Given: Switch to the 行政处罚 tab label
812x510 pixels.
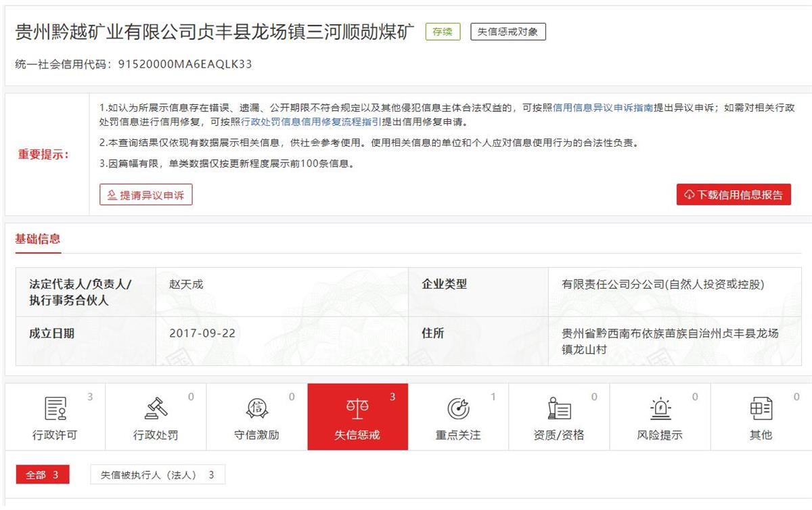Looking at the screenshot, I should tap(156, 435).
